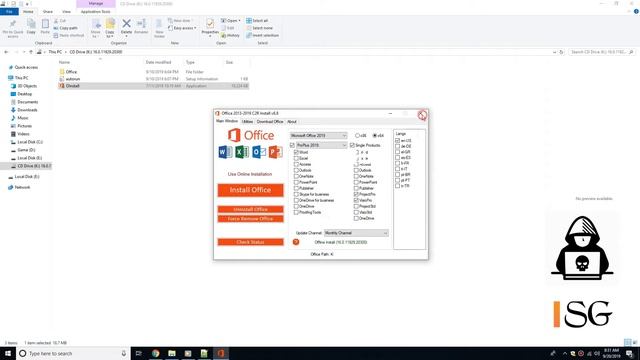Select the autorun file row
This screenshot has width=640, height=360.
coord(153,79)
